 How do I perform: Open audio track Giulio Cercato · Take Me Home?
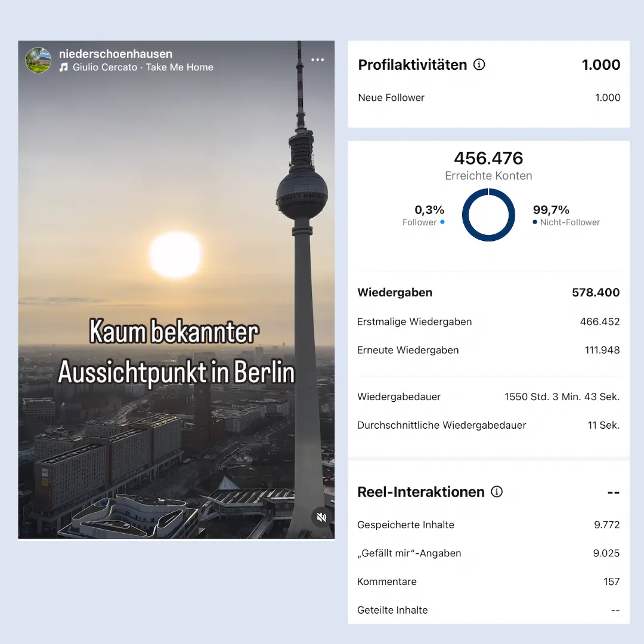coord(143,67)
